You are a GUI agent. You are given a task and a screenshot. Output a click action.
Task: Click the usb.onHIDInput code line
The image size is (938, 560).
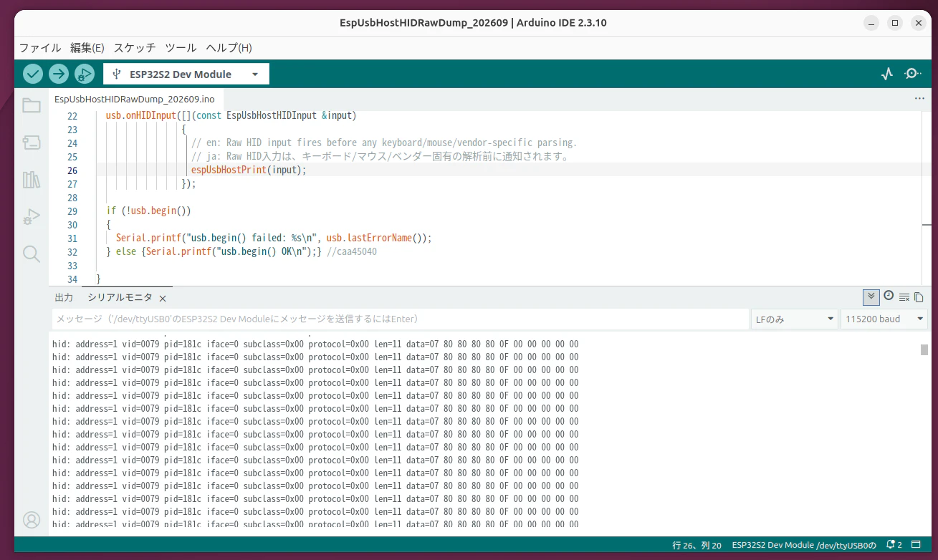coord(231,116)
